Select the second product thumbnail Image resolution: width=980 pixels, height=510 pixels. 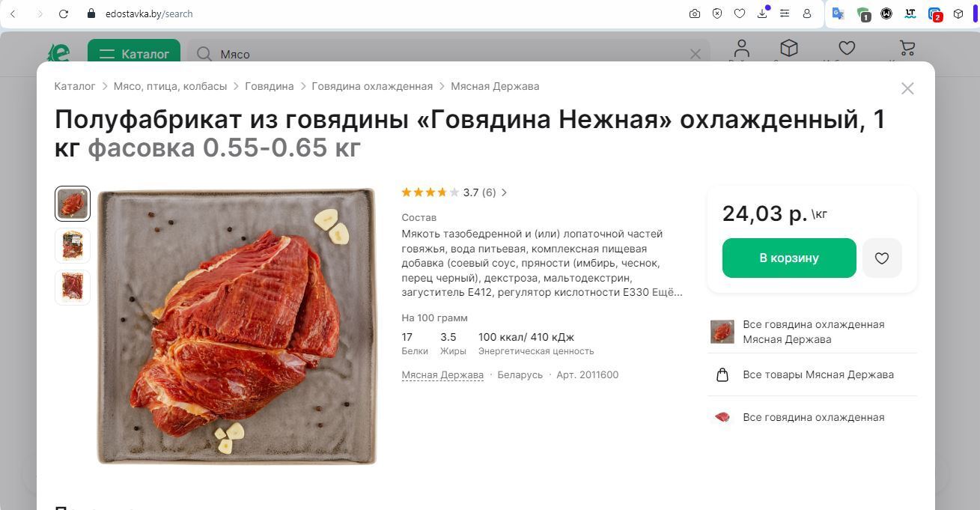click(73, 246)
